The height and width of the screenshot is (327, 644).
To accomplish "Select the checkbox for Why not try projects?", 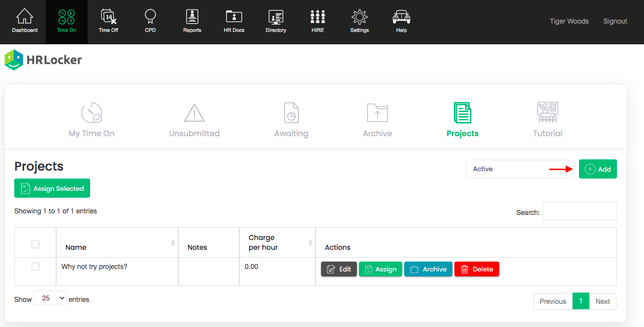I will [35, 266].
